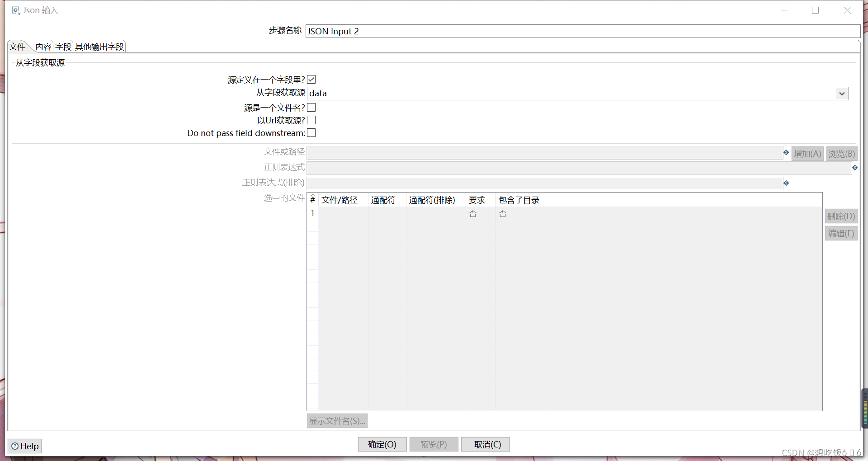Click the 通配符 column header
868x461 pixels.
click(387, 200)
